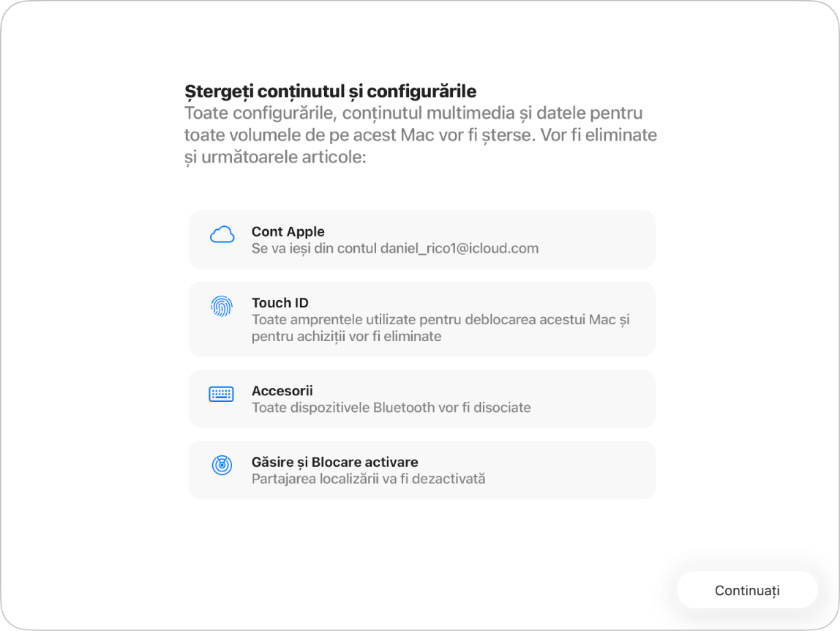Click the location sharing deactivation text
Image resolution: width=840 pixels, height=631 pixels.
tap(369, 478)
